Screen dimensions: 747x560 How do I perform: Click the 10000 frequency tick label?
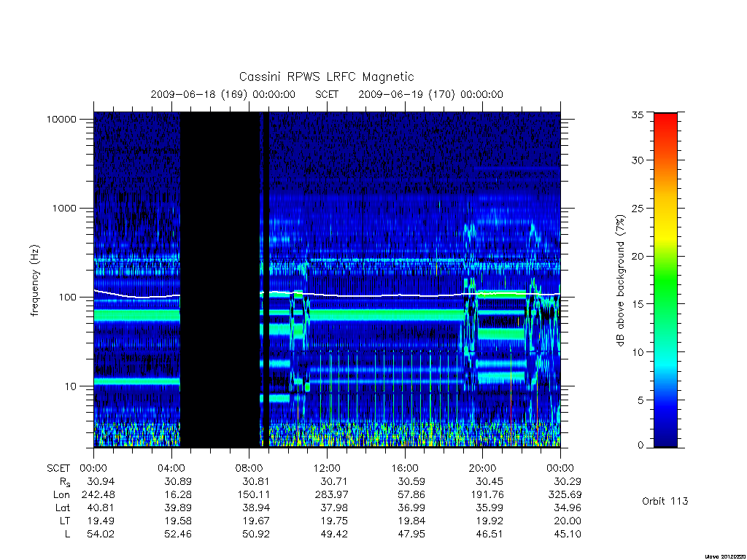61,119
